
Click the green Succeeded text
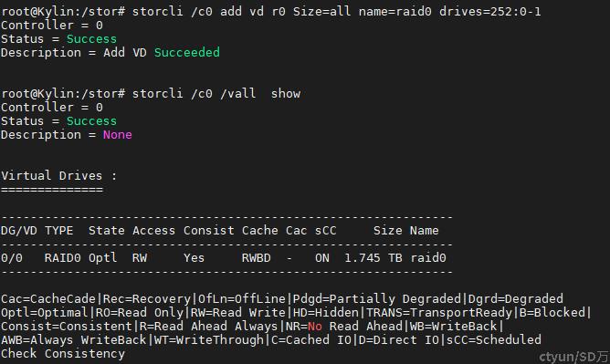(186, 52)
